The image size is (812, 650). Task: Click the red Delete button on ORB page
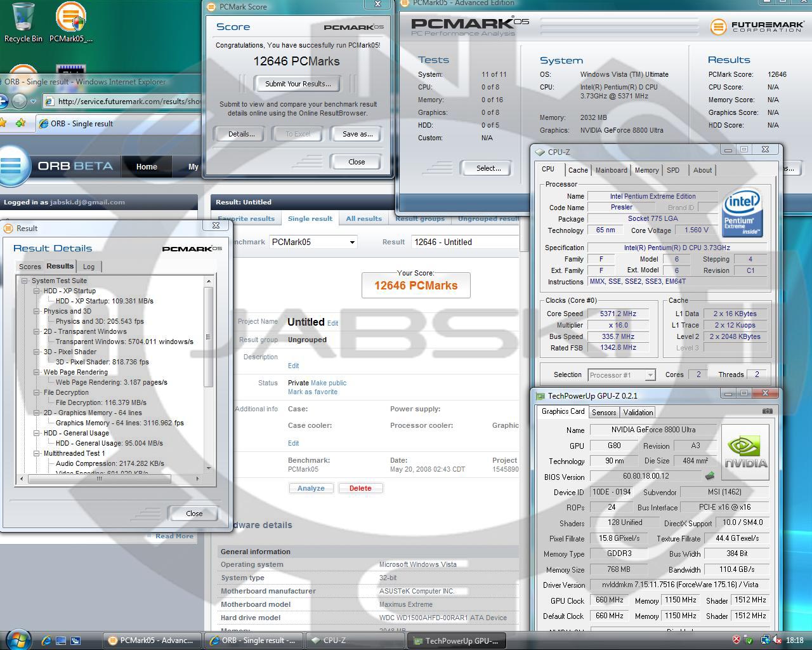[x=360, y=488]
